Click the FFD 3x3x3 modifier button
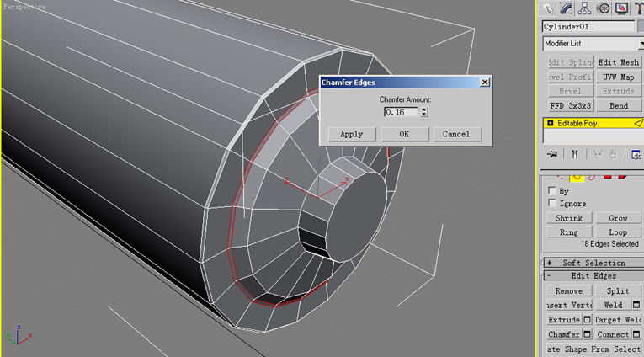 point(571,105)
